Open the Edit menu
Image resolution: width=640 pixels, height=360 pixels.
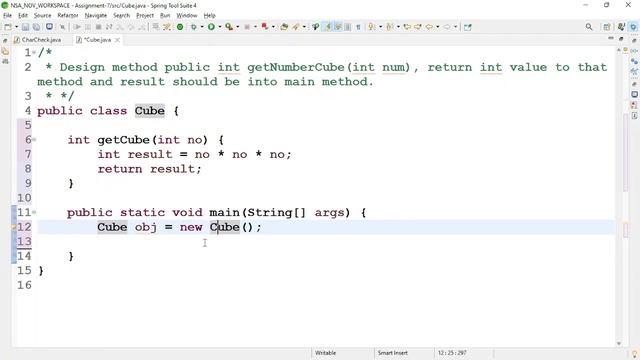click(x=23, y=16)
